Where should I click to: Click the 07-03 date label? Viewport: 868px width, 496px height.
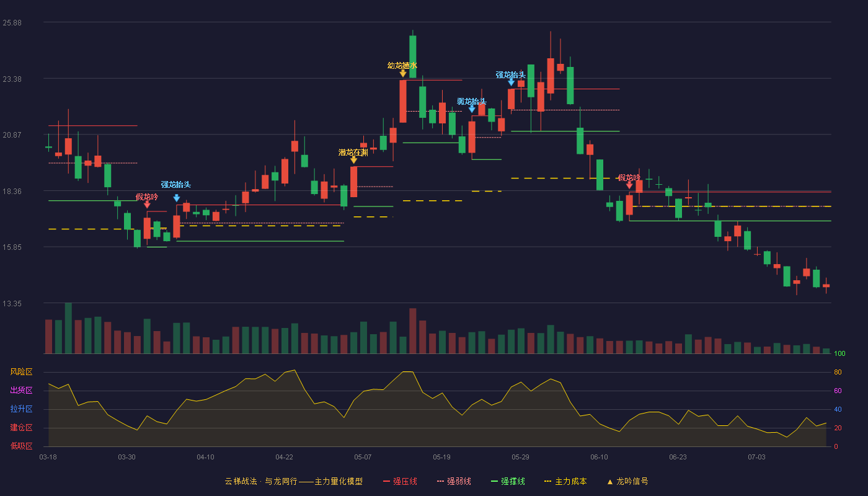click(756, 457)
